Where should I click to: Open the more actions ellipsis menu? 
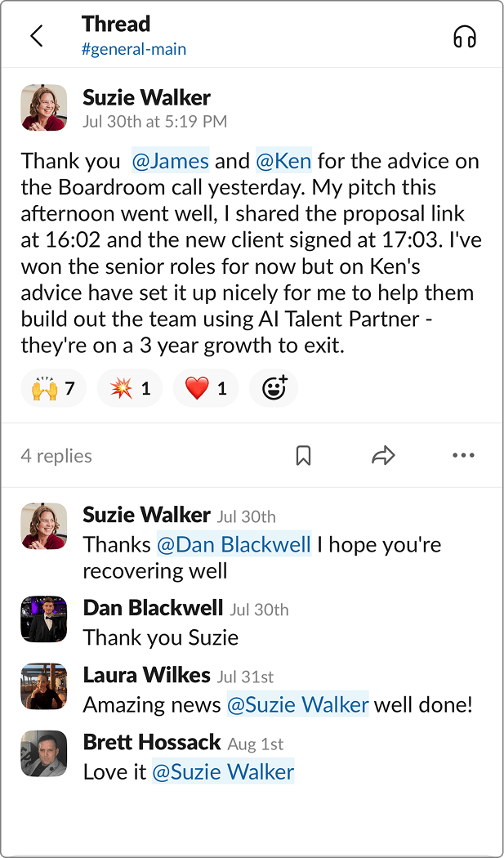click(x=463, y=456)
